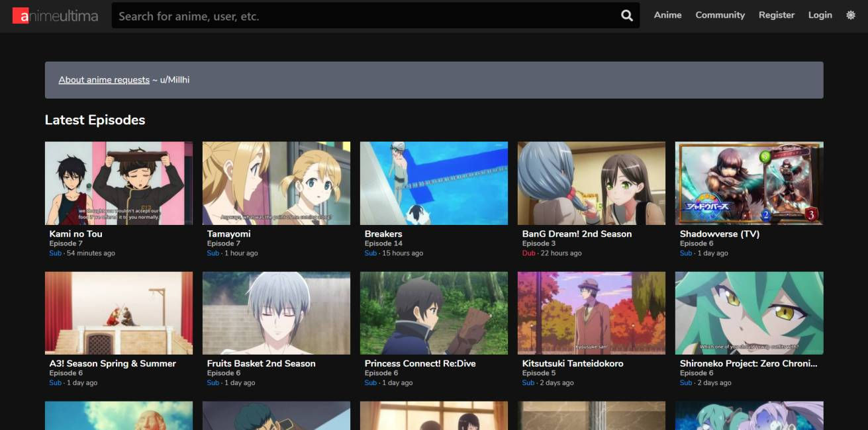Click the search magnifier icon
The width and height of the screenshot is (868, 430).
pyautogui.click(x=627, y=15)
